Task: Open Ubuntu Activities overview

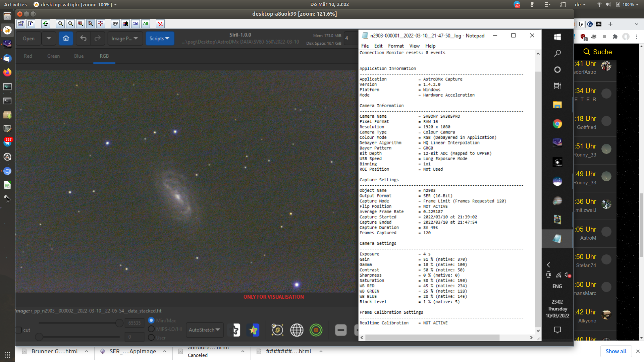Action: click(15, 5)
